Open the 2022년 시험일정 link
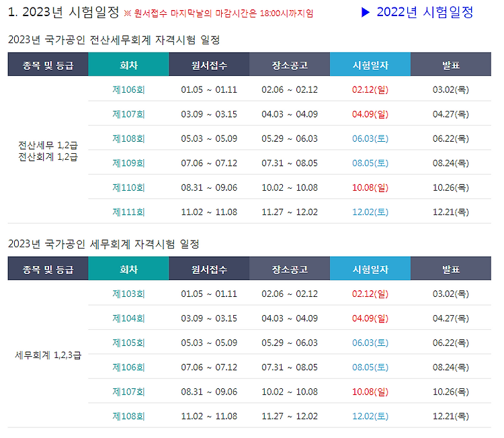 click(425, 12)
